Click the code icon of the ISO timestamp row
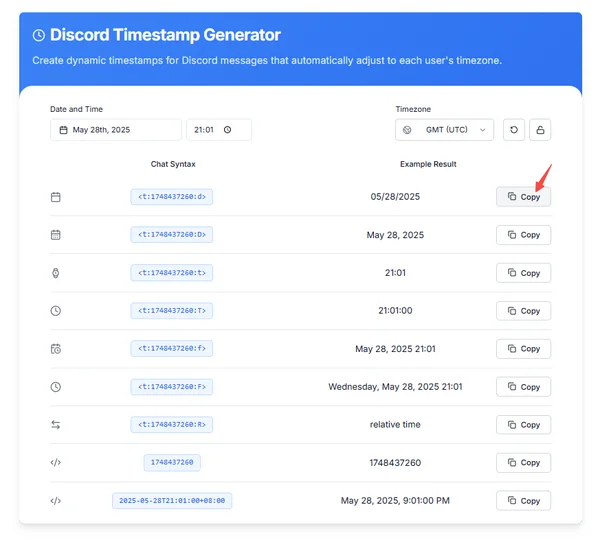Image resolution: width=600 pixels, height=540 pixels. pyautogui.click(x=55, y=501)
